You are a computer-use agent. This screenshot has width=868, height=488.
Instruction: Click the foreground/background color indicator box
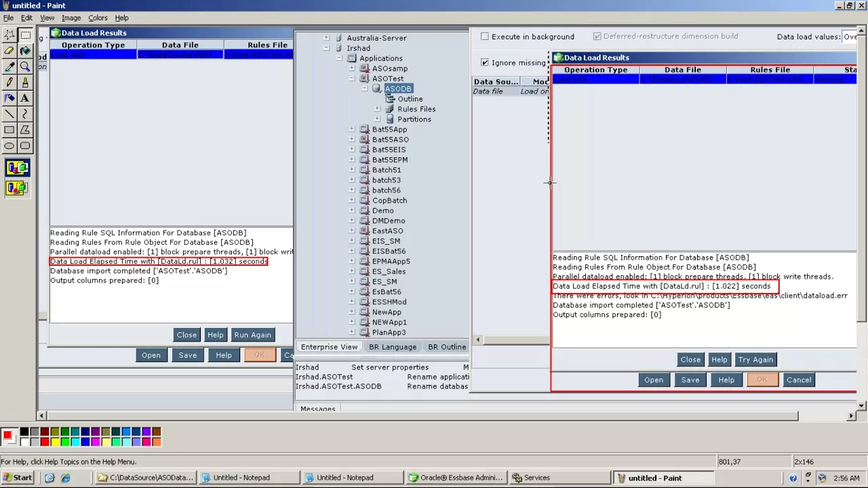(9, 437)
